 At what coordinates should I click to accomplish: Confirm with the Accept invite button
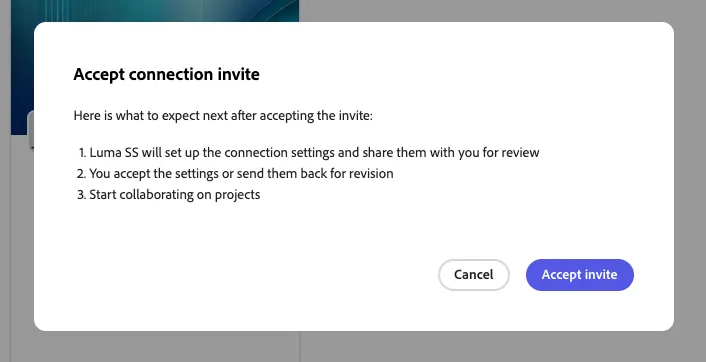(x=579, y=275)
